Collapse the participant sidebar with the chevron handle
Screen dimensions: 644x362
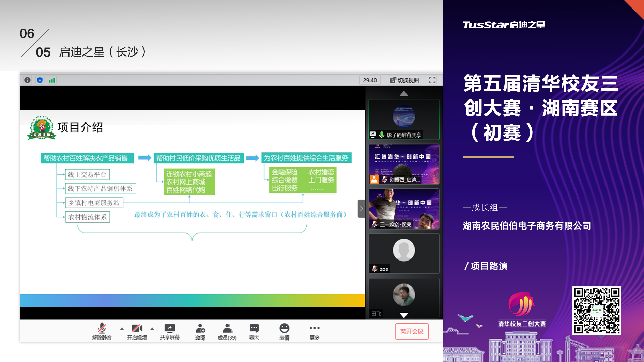pos(361,208)
